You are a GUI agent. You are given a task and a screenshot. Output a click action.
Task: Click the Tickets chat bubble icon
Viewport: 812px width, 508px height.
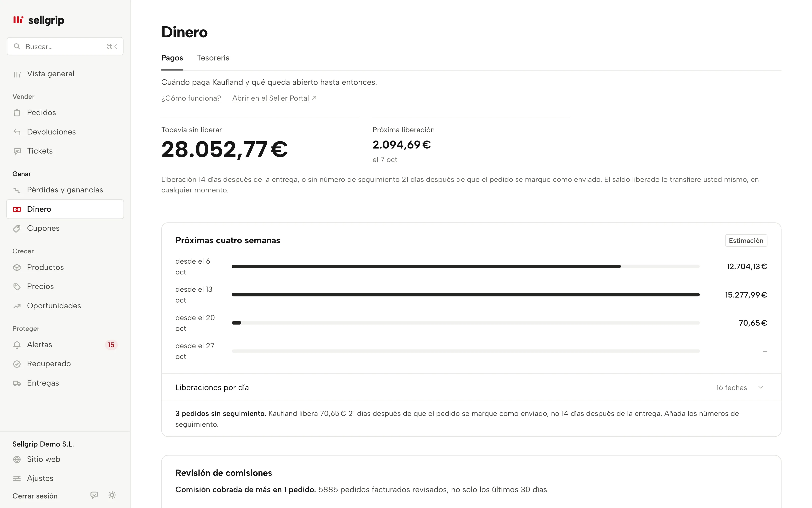point(17,151)
